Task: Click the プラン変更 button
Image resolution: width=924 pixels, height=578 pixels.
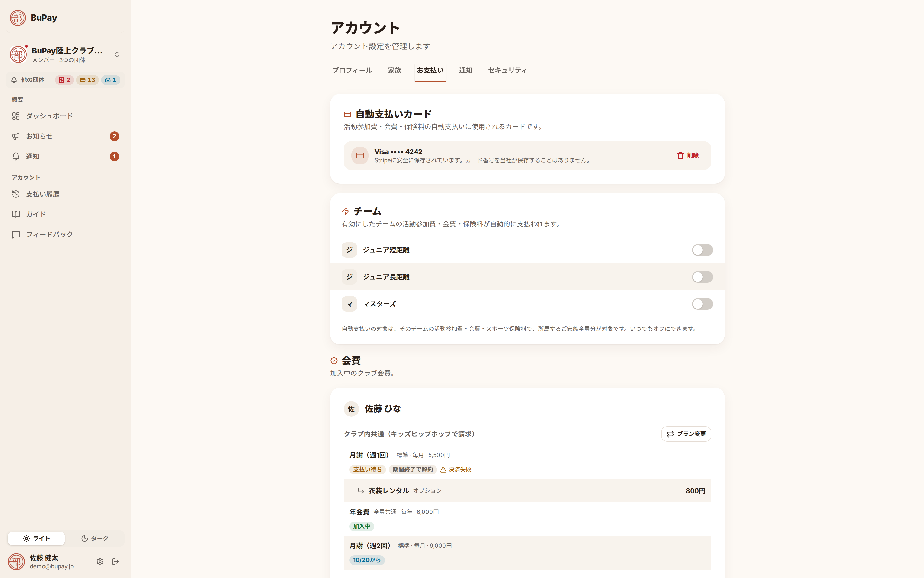Action: 686,434
